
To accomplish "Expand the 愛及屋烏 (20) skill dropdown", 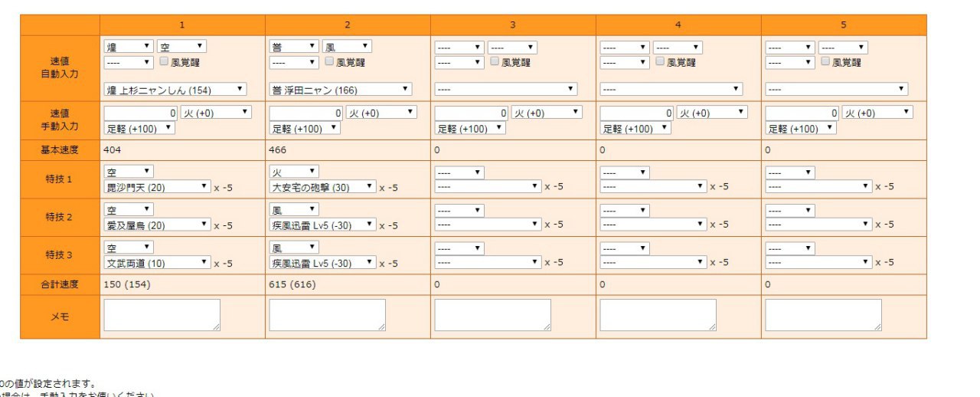I will (157, 225).
